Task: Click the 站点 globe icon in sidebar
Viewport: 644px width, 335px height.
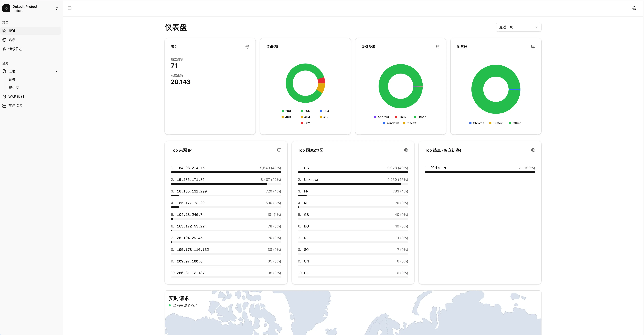Action: point(4,40)
